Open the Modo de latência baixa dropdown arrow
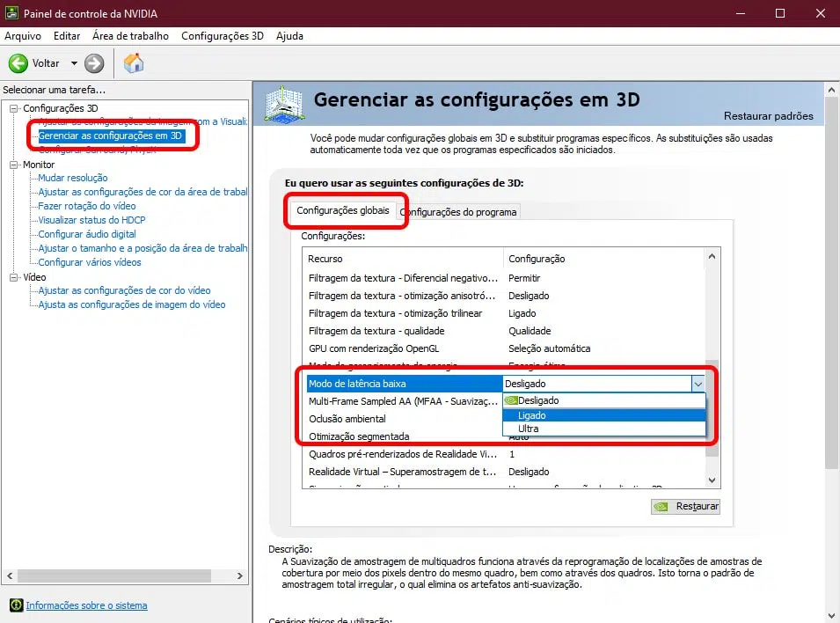This screenshot has height=623, width=840. click(x=698, y=383)
